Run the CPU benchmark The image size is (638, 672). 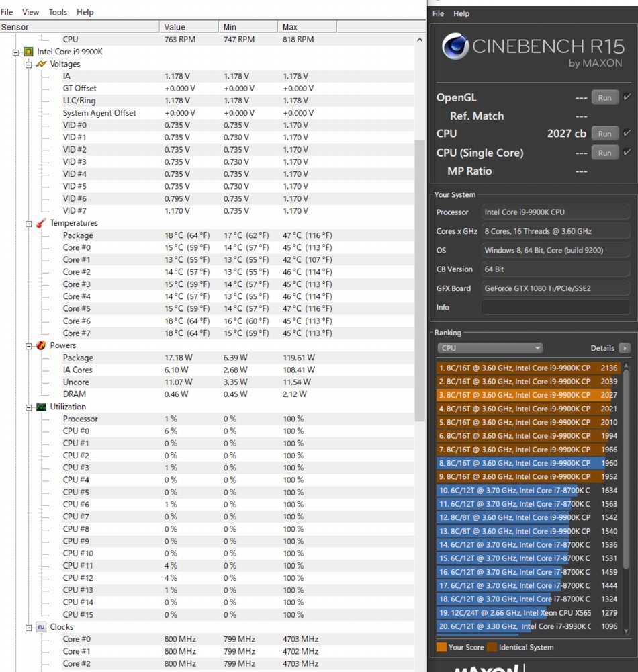(604, 133)
